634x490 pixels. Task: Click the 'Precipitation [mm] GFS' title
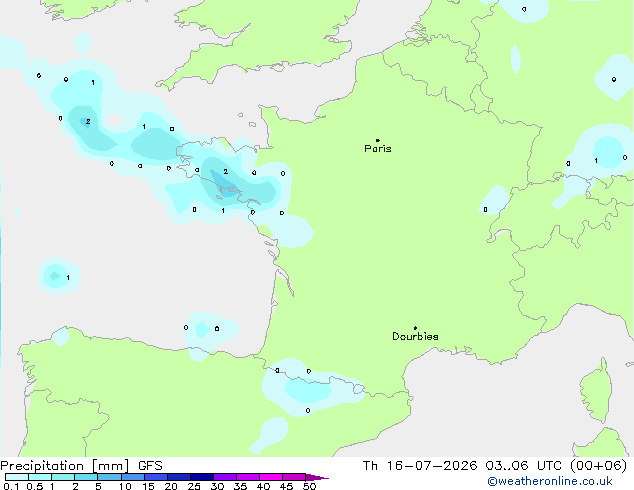pos(81,466)
